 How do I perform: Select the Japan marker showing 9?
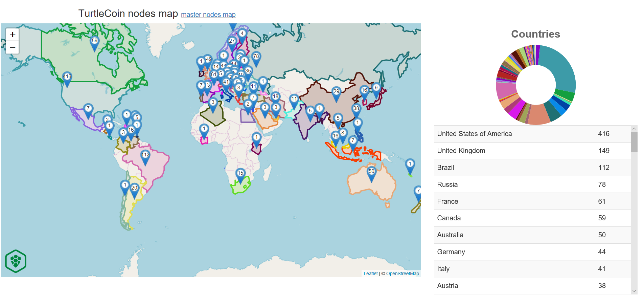click(376, 90)
